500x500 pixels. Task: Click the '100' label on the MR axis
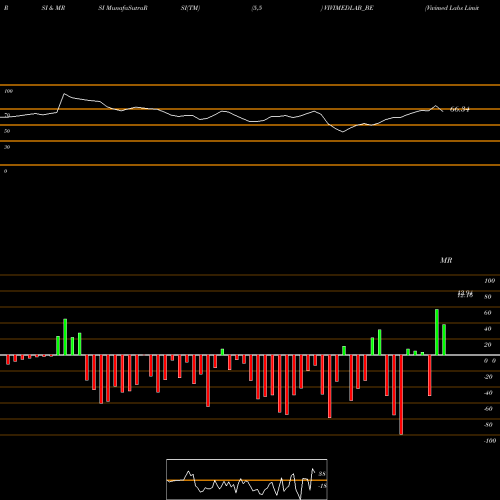tap(489, 281)
